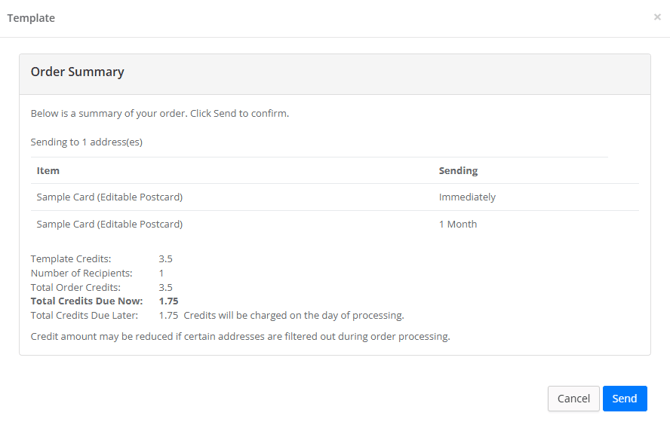The width and height of the screenshot is (670, 431).
Task: Click the 'Below is a summary' instruction text
Action: 160,113
